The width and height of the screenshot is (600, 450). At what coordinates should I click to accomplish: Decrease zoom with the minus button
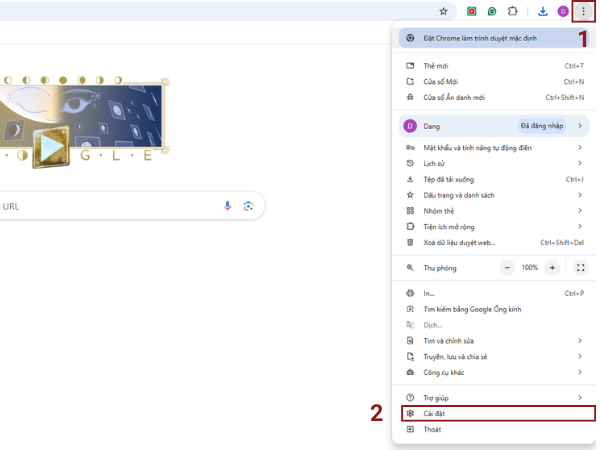[x=507, y=268]
